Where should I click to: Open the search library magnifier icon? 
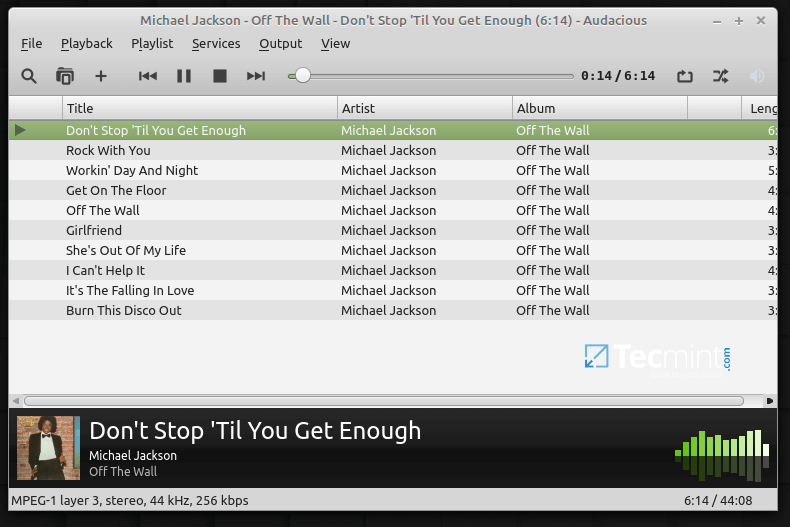29,76
